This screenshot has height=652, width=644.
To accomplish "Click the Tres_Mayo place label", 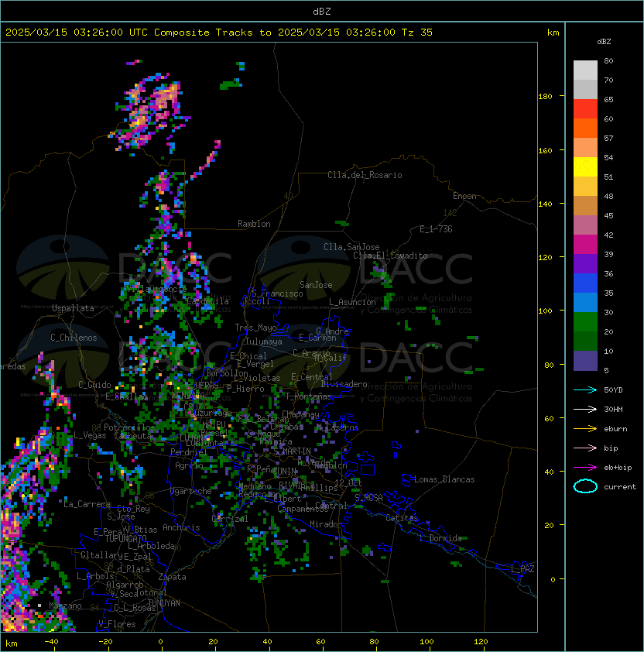I will tap(255, 328).
